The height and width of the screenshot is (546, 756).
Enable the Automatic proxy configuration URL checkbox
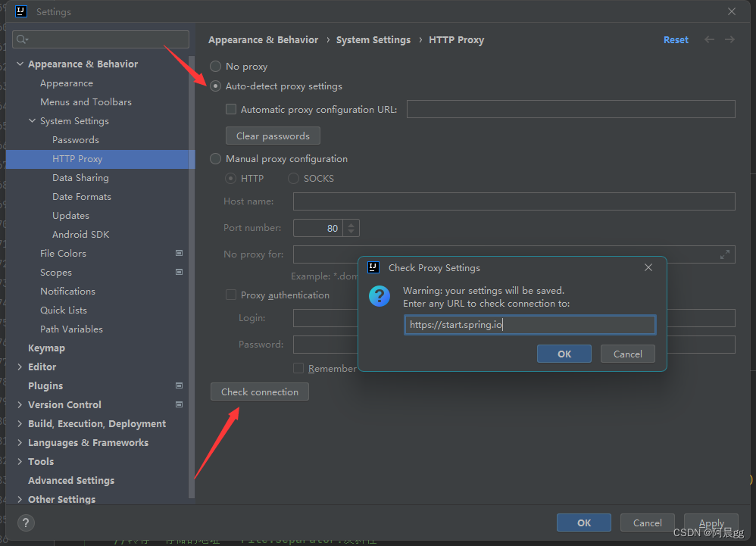coord(231,109)
